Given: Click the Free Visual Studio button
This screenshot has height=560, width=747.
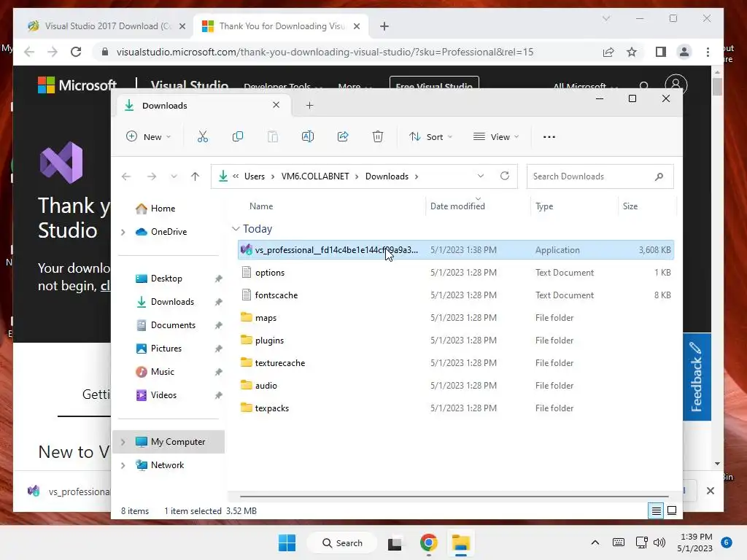Looking at the screenshot, I should (x=434, y=82).
